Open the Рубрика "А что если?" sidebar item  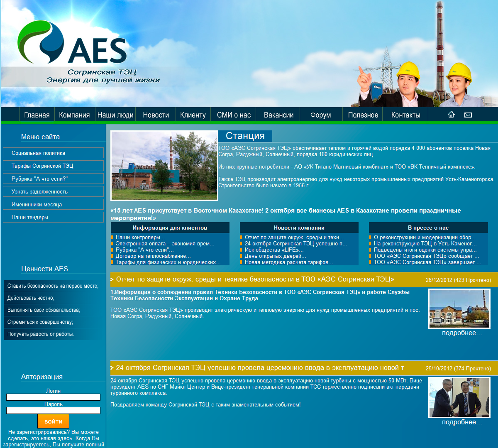tap(53, 179)
